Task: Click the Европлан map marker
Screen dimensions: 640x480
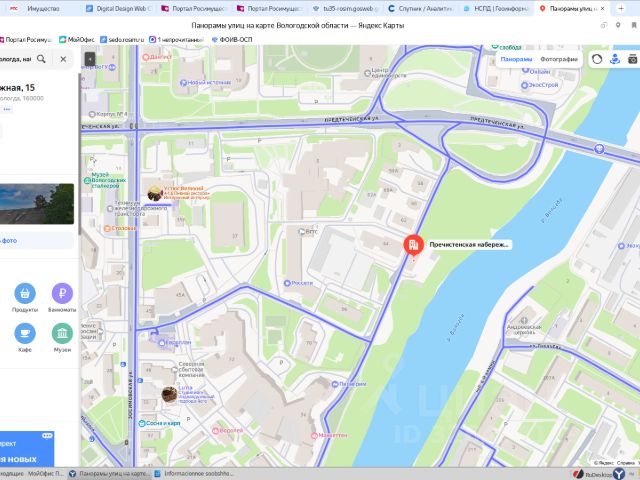Action: pyautogui.click(x=162, y=342)
